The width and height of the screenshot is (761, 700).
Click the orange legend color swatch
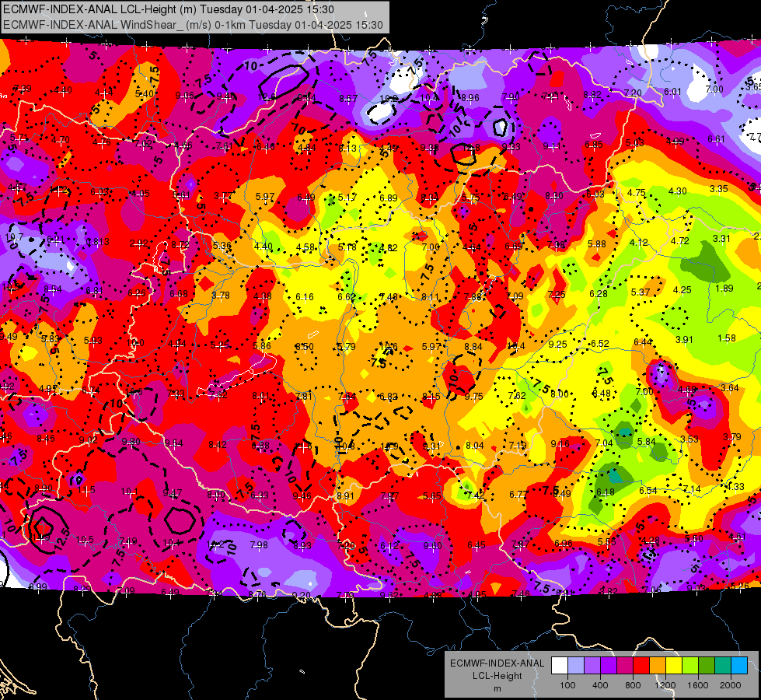[658, 666]
